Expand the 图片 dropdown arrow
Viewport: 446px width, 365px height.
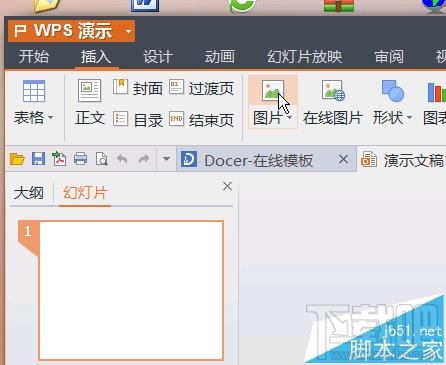coord(290,118)
